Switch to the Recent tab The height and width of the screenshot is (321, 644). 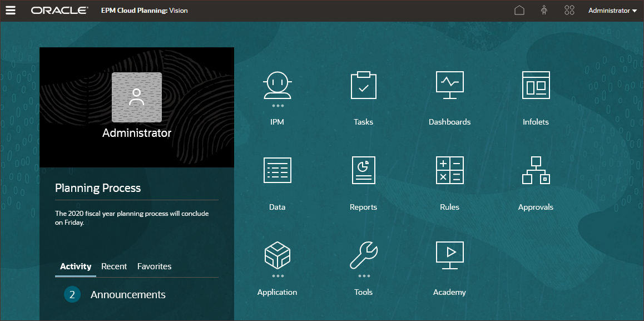click(x=114, y=266)
